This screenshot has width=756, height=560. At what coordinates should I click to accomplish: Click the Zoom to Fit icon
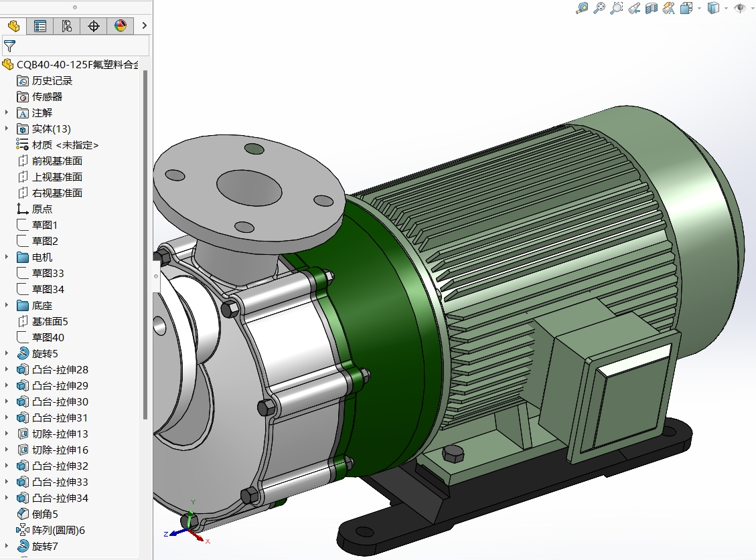[599, 8]
